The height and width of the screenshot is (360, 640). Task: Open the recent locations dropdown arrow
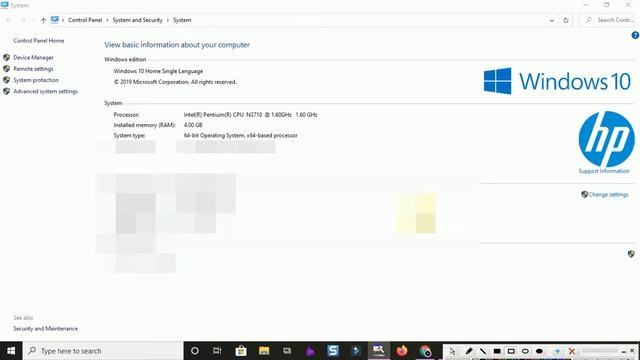tap(33, 20)
